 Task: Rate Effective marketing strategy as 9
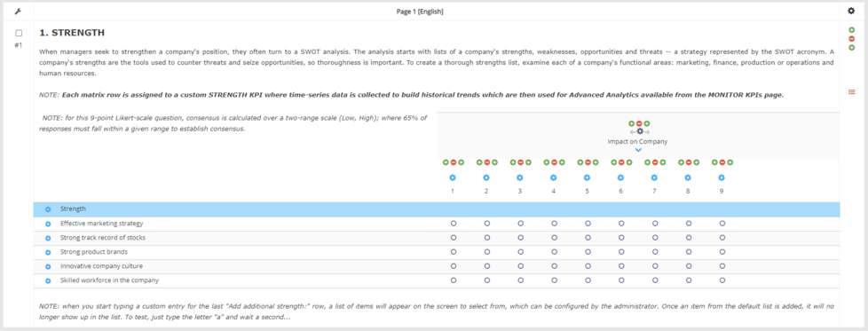click(x=722, y=224)
